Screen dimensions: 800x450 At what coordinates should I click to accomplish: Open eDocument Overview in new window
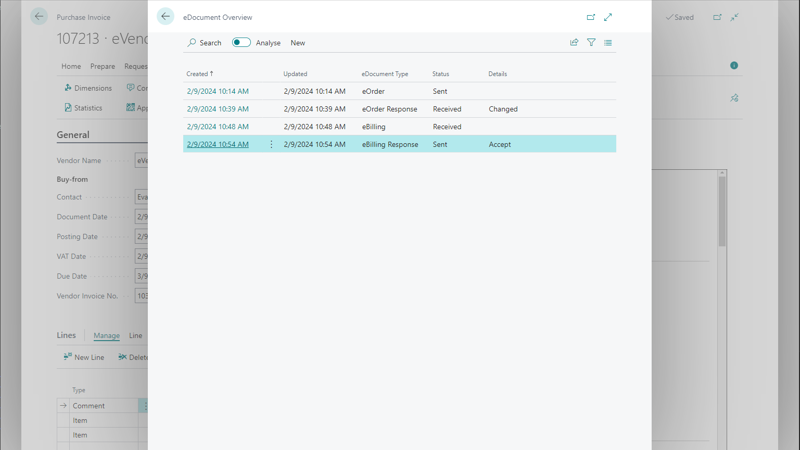coord(590,17)
